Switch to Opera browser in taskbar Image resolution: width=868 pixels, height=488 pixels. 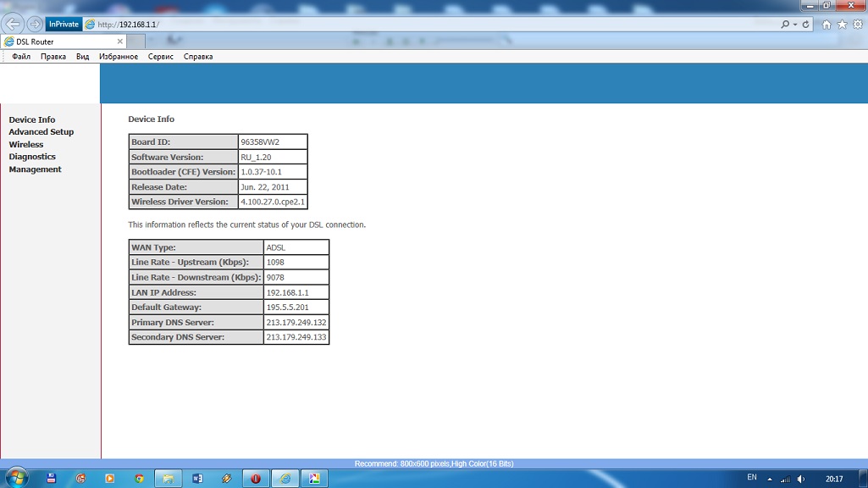point(256,478)
